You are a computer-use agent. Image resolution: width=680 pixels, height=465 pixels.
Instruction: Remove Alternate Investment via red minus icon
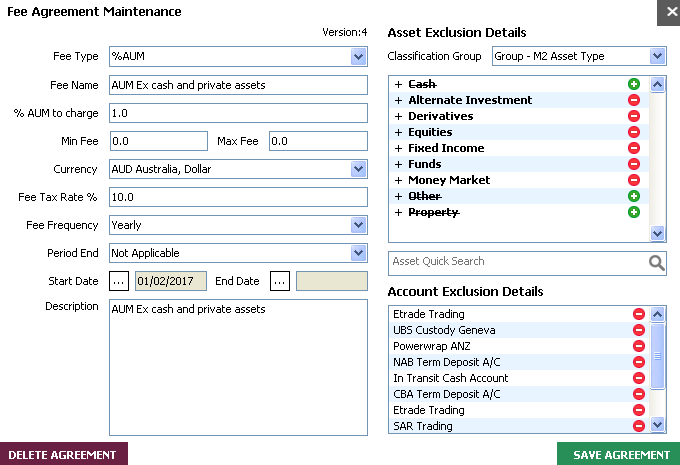point(633,101)
